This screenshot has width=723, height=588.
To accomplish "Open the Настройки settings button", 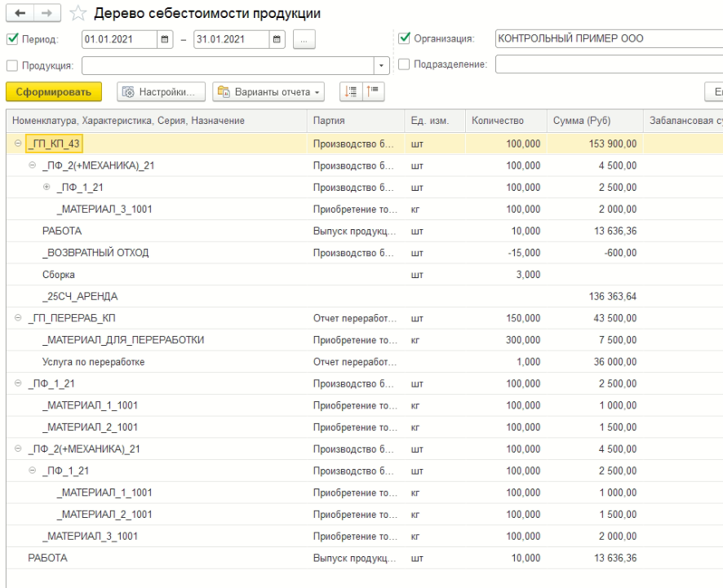I will pyautogui.click(x=159, y=91).
